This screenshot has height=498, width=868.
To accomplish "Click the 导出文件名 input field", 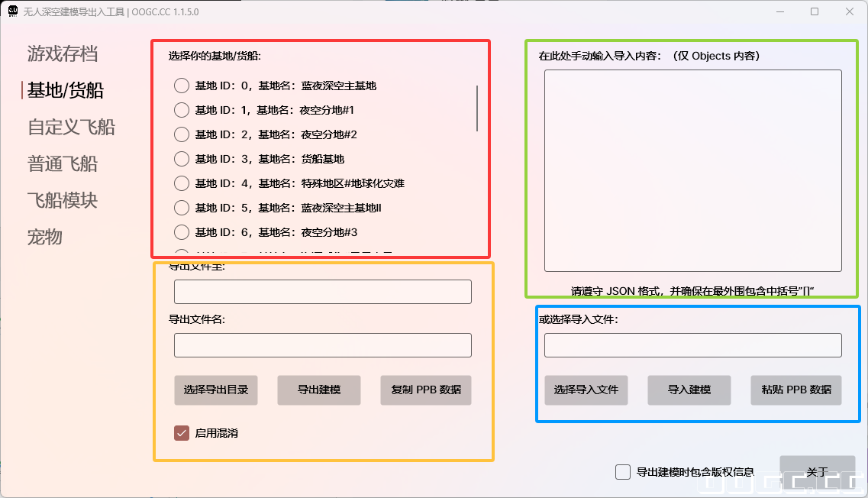I will (x=323, y=344).
